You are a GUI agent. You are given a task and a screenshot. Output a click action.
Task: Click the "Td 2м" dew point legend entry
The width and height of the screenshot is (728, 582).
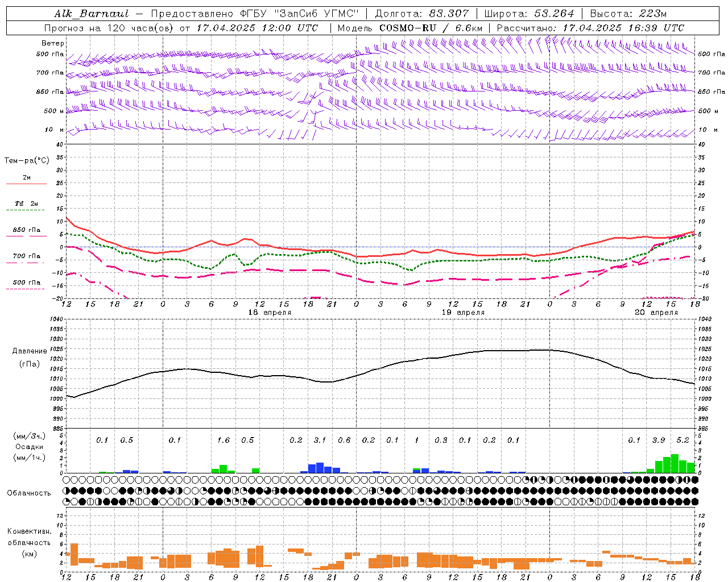(27, 203)
